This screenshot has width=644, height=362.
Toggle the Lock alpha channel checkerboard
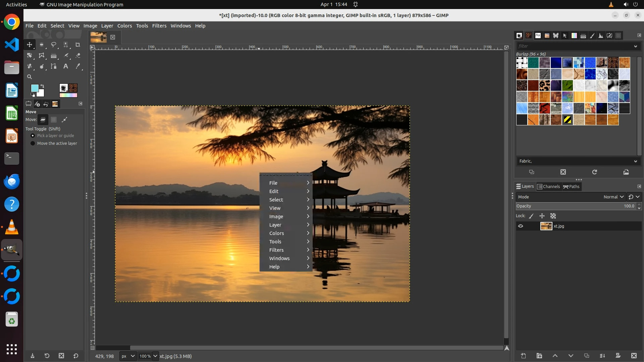(553, 216)
